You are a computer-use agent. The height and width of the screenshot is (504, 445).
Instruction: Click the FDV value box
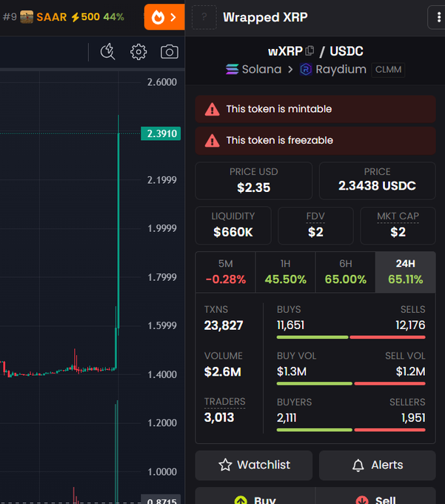[315, 225]
